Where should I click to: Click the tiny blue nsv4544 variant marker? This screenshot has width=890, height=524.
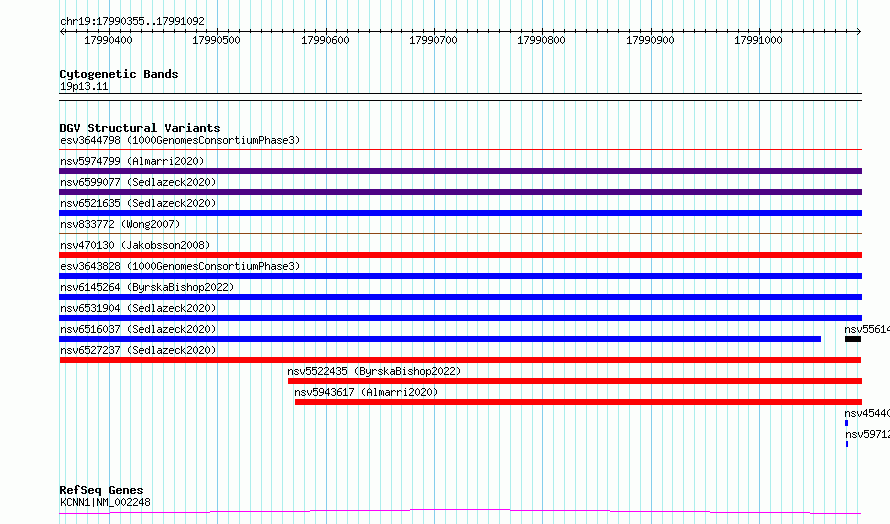(x=846, y=423)
